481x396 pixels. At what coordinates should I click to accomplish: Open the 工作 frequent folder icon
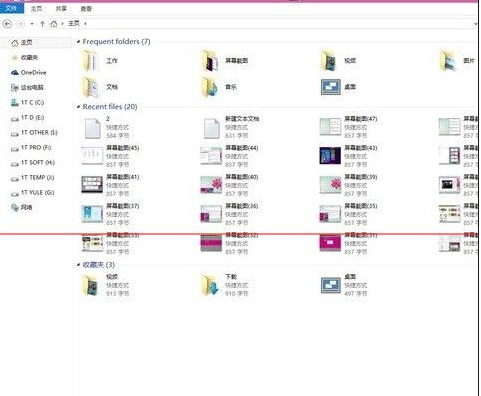91,60
